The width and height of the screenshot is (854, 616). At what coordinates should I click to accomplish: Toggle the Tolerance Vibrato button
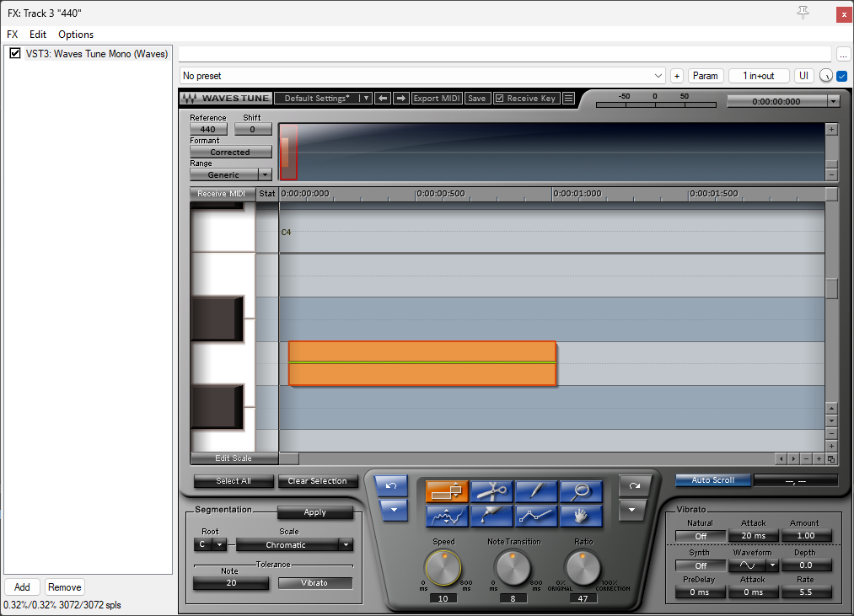point(314,583)
